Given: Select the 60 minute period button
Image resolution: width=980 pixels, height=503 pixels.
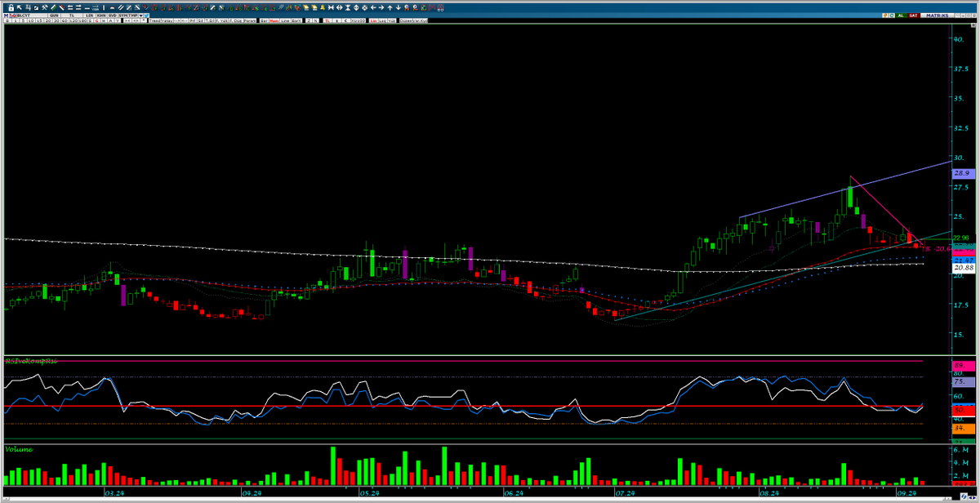Looking at the screenshot, I should (x=65, y=20).
